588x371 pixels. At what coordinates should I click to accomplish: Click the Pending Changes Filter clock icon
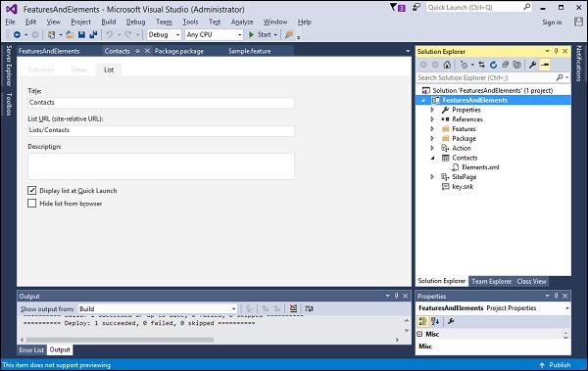pyautogui.click(x=465, y=65)
